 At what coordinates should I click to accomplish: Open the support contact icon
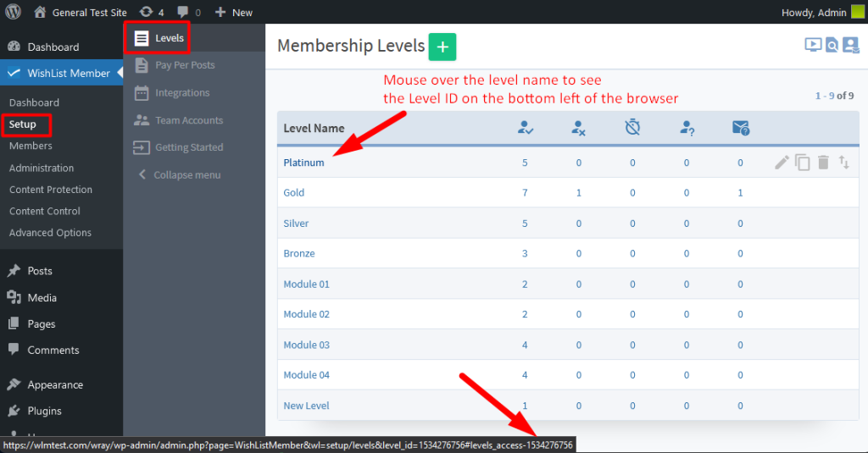850,45
